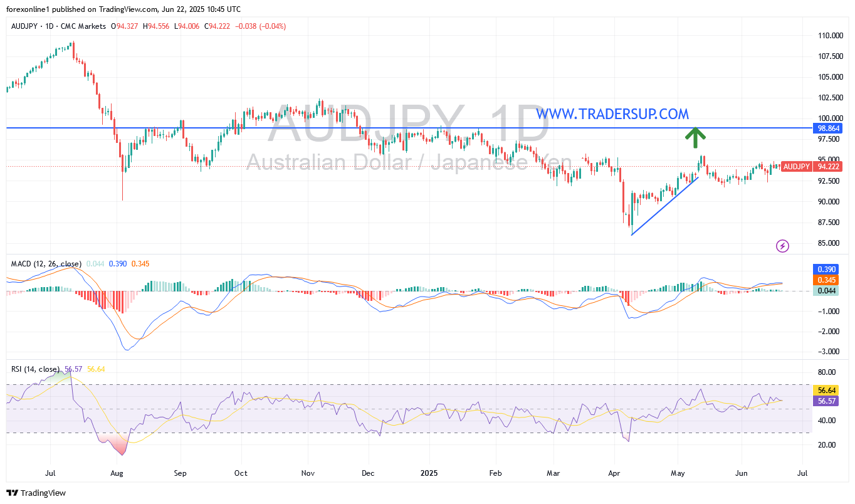855x504 pixels.
Task: Select the blue 98.864 price label
Action: pos(828,128)
